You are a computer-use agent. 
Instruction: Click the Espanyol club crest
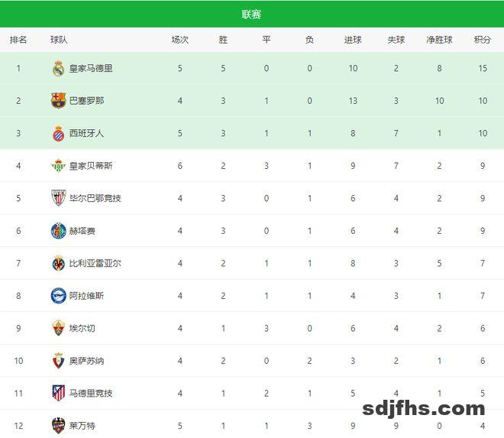pyautogui.click(x=58, y=133)
